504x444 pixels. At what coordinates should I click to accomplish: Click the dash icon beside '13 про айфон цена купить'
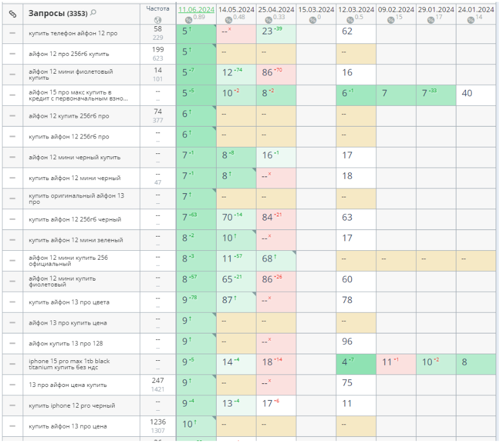click(12, 385)
